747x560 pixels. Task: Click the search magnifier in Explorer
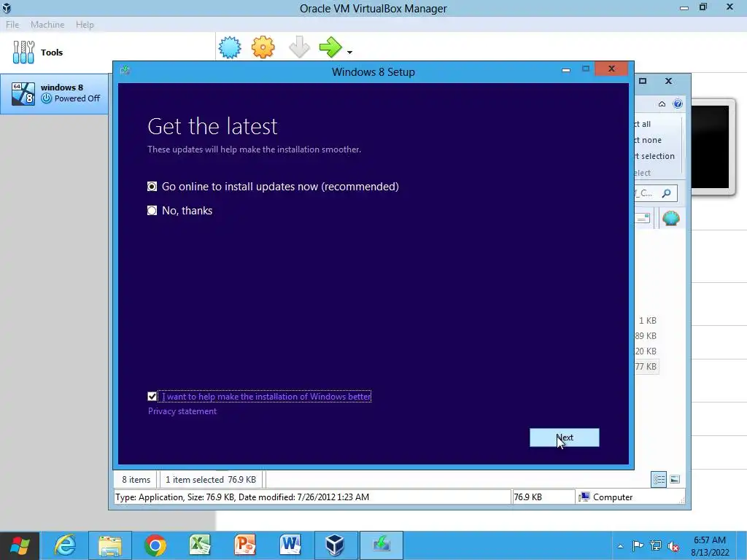coord(667,192)
